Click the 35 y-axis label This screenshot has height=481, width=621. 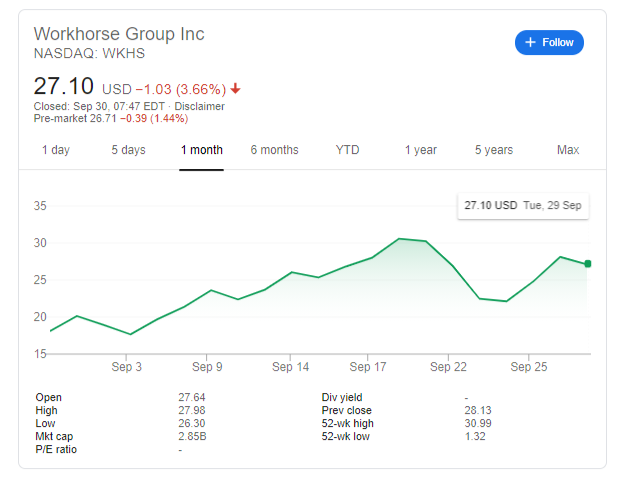pos(40,206)
